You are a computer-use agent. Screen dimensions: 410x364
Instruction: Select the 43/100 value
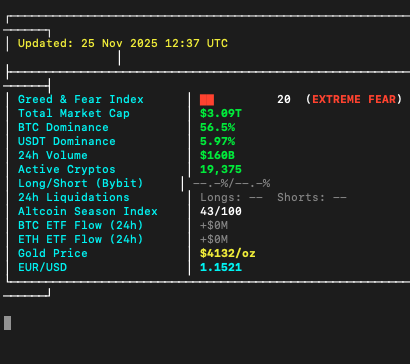(x=221, y=211)
